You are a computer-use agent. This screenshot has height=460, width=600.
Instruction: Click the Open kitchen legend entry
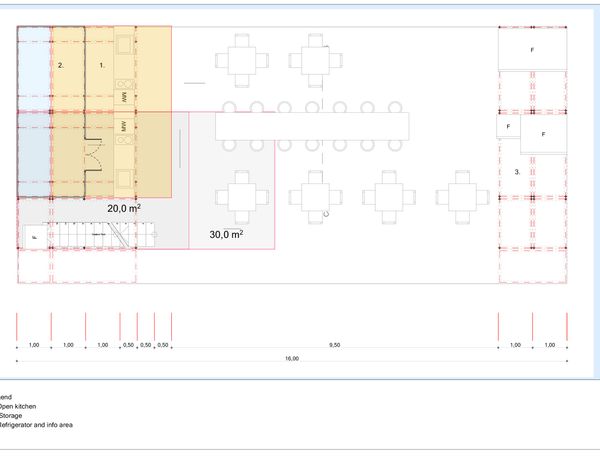[18, 408]
